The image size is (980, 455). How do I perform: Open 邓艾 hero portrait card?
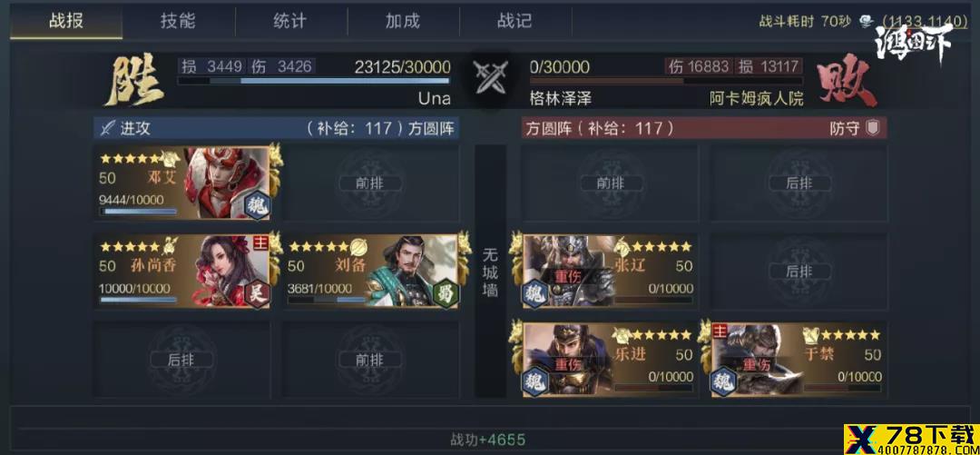click(182, 183)
